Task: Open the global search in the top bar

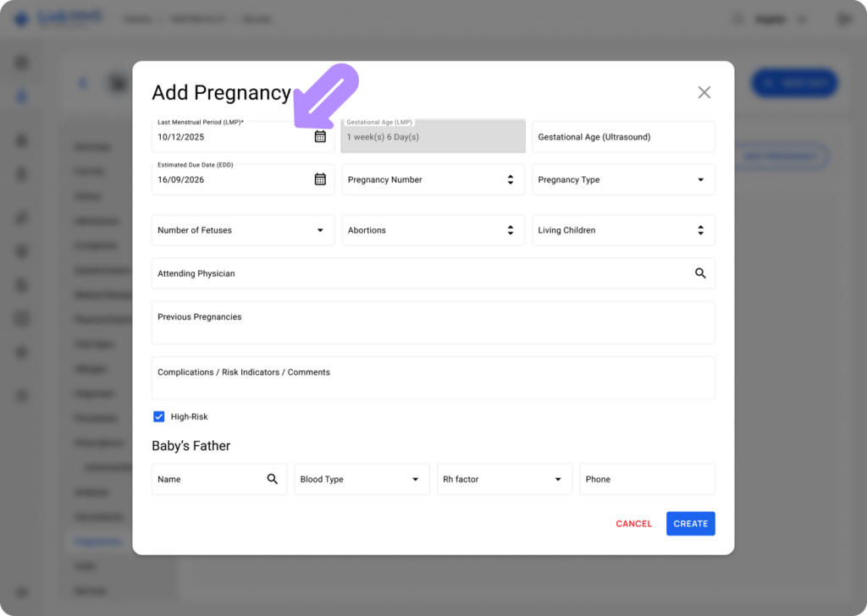Action: (737, 19)
